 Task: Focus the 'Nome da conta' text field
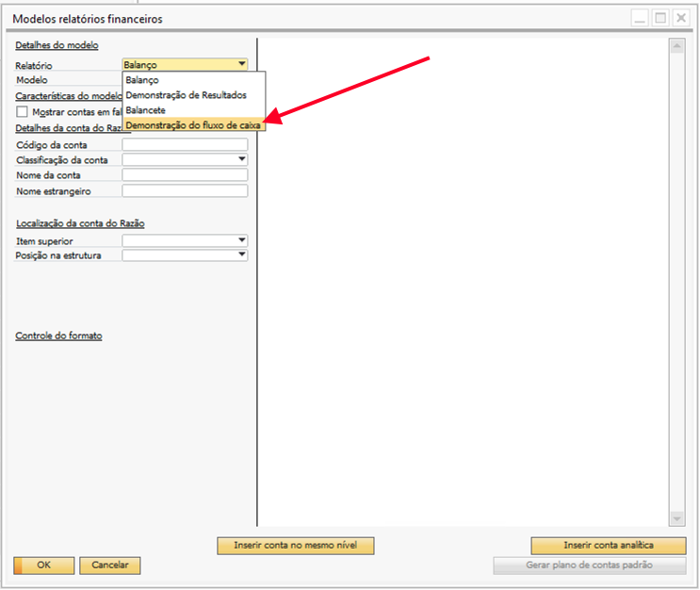click(185, 175)
